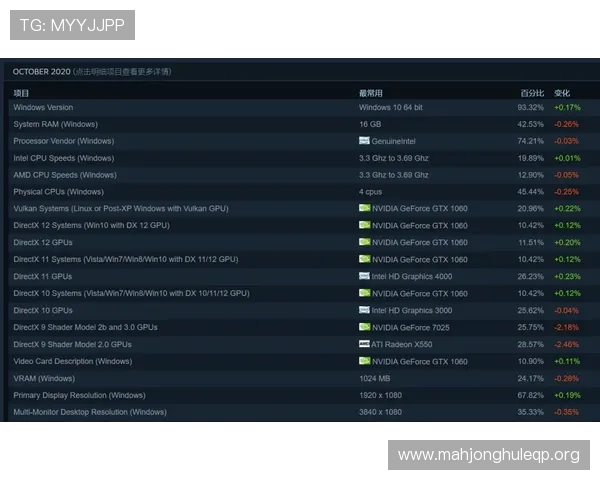Click NVIDIA logo in DirectX 11 Systems row

(x=364, y=259)
